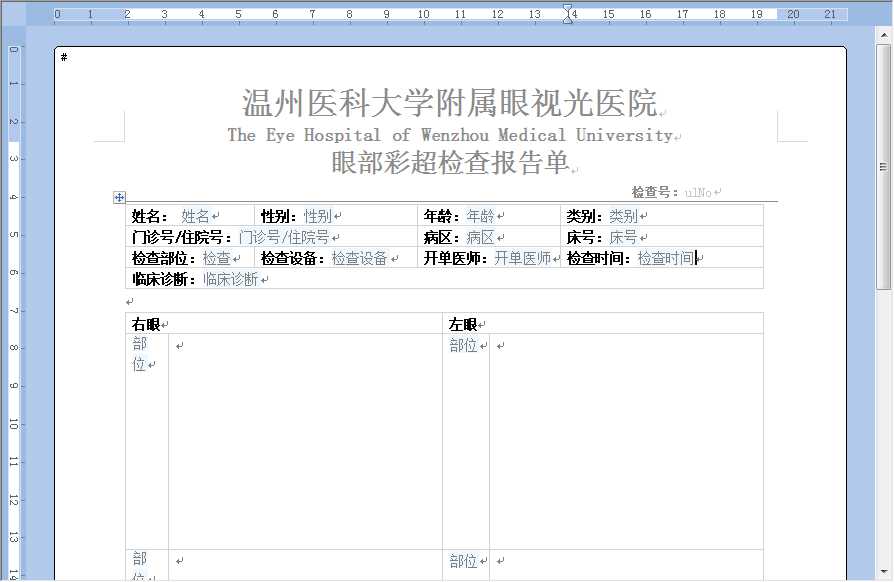Click the # mark at page corner
This screenshot has width=894, height=582.
64,57
